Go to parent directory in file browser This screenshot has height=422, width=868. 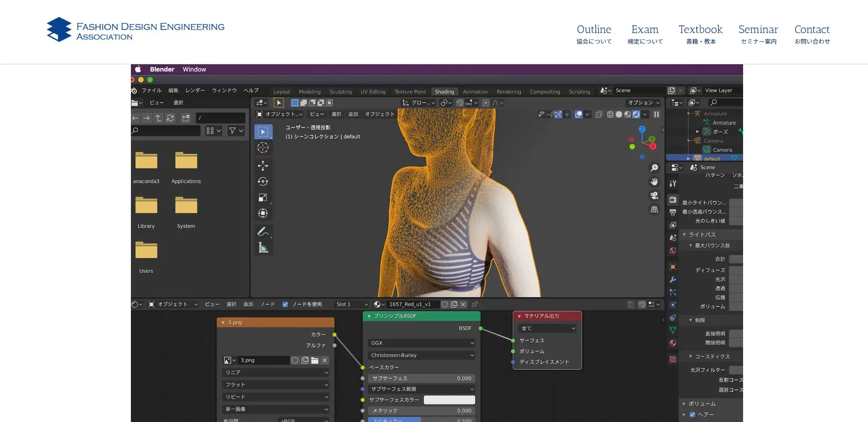pos(158,118)
